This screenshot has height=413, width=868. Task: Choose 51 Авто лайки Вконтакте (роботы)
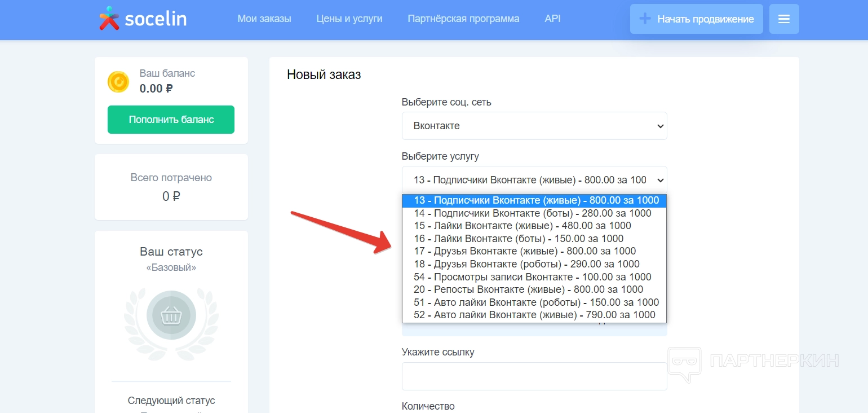pyautogui.click(x=534, y=302)
